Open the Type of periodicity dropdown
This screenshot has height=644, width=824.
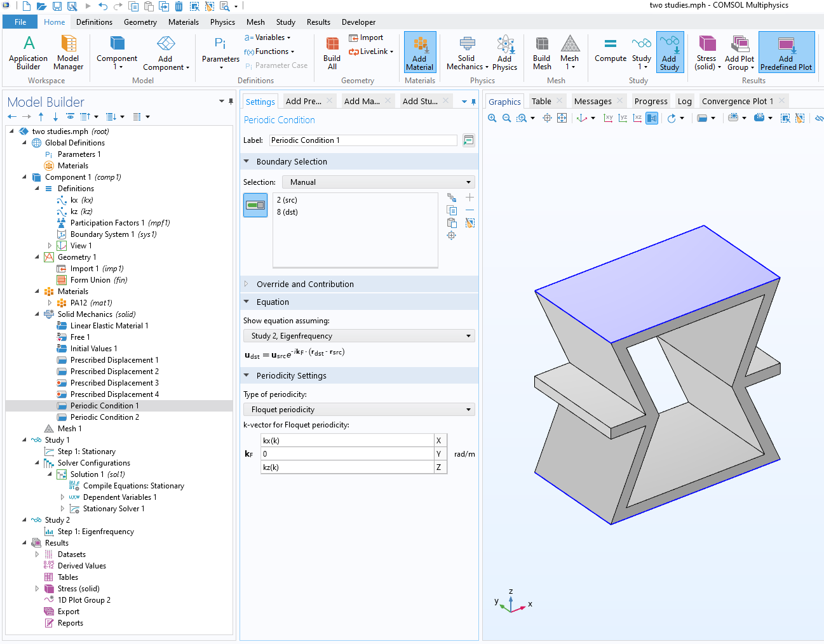[x=359, y=410]
